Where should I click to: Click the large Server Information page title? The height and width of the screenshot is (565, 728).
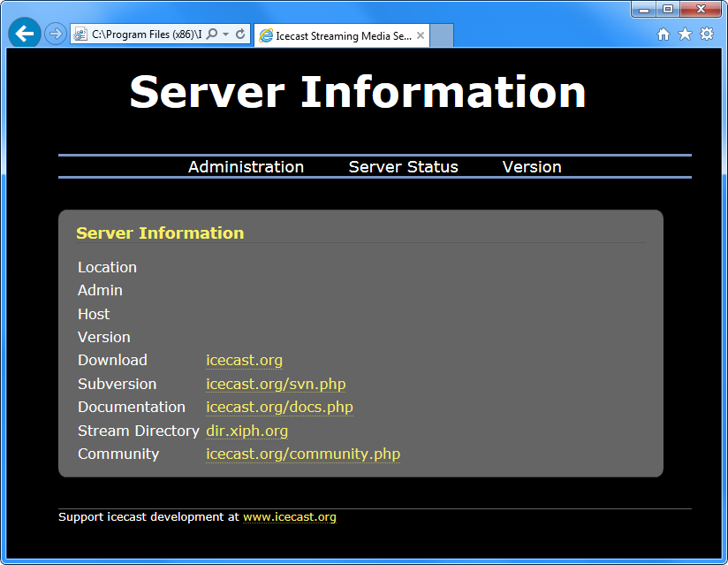click(x=358, y=93)
